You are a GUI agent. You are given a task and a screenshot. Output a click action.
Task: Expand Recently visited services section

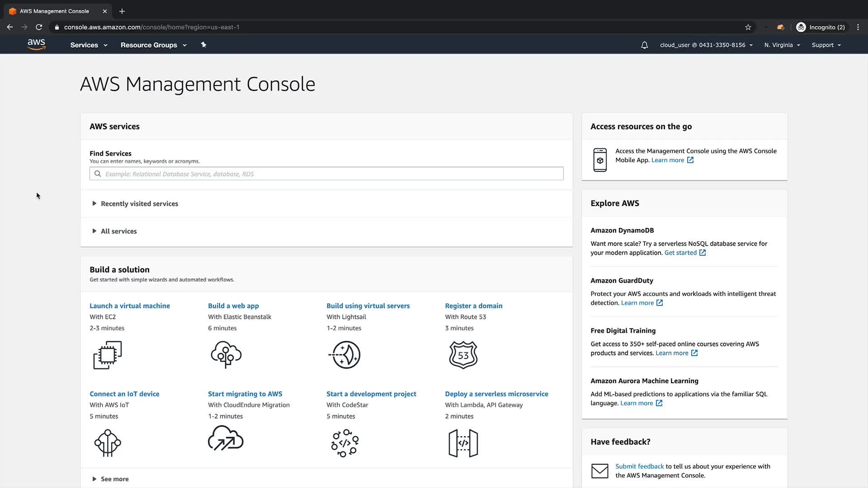139,204
